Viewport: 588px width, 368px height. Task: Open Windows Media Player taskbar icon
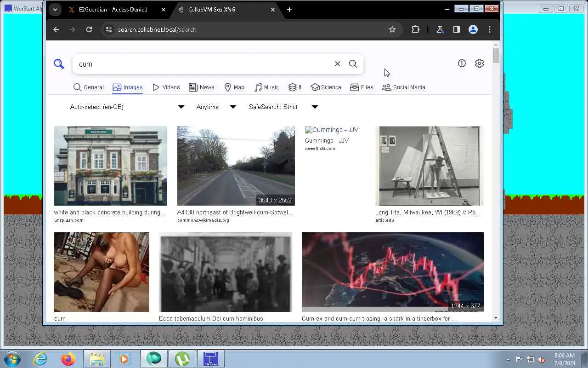(125, 359)
